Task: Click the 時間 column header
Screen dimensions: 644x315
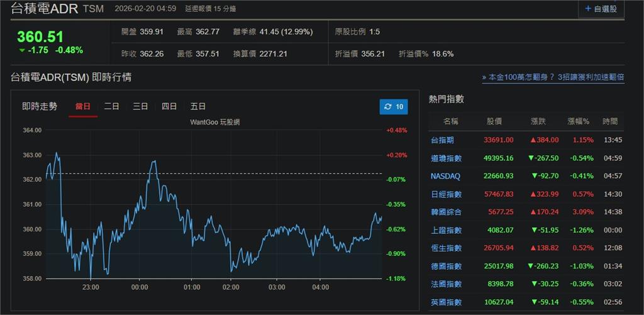Action: point(610,121)
